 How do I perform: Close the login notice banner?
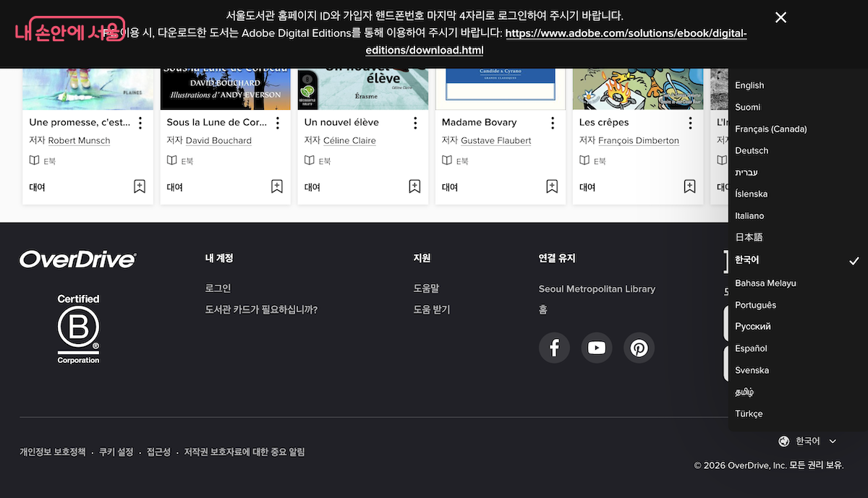click(780, 17)
